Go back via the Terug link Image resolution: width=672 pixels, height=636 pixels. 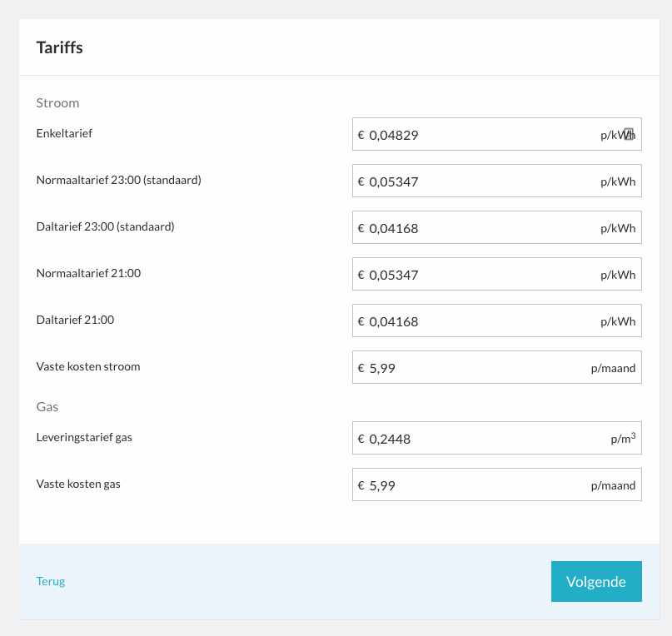point(51,582)
